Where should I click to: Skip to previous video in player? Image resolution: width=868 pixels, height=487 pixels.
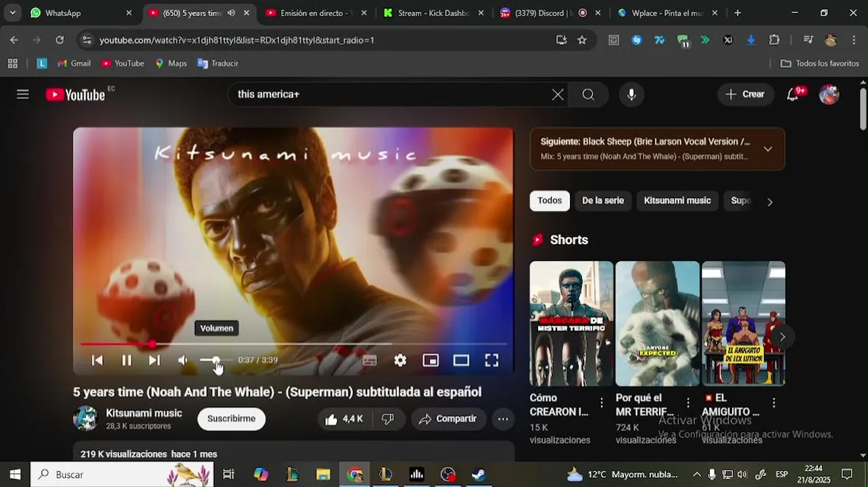point(97,361)
